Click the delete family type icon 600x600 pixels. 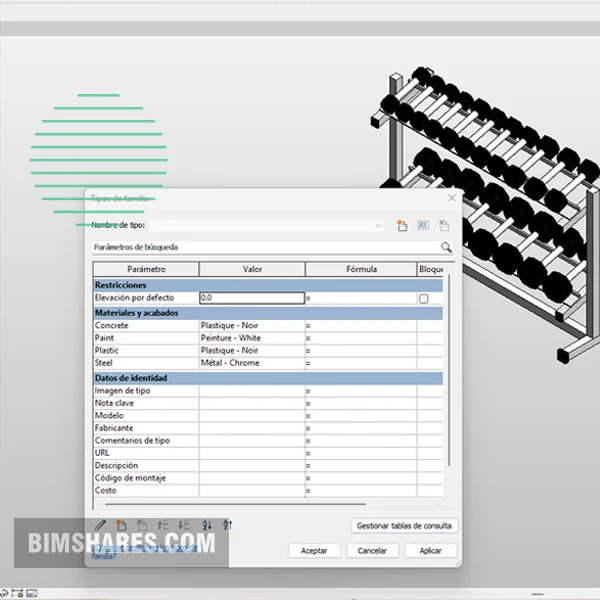(444, 226)
